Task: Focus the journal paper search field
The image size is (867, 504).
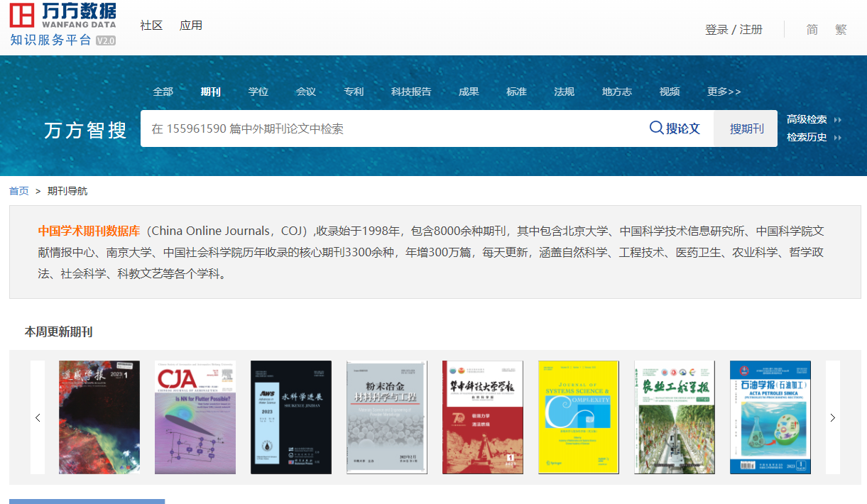Action: point(391,128)
